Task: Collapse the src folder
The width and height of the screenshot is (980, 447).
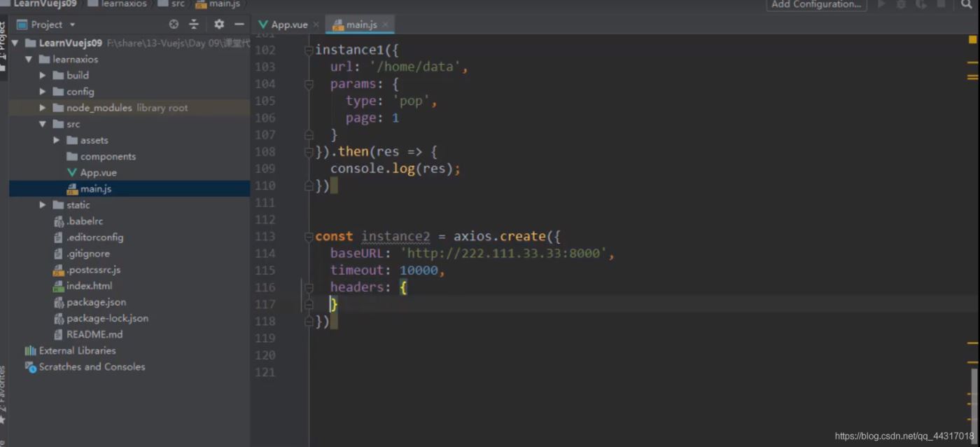Action: [43, 124]
